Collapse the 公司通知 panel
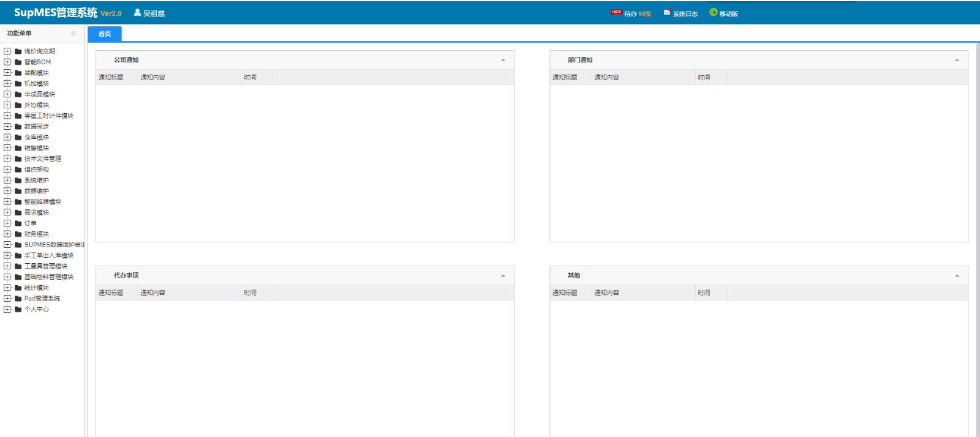The width and height of the screenshot is (980, 437). [503, 60]
